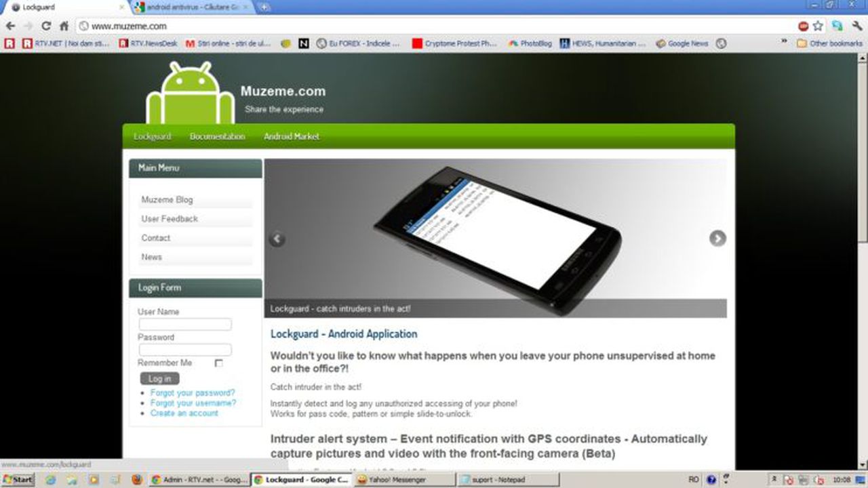Switch to suport - Notepad in taskbar
The height and width of the screenshot is (488, 868).
coord(509,479)
